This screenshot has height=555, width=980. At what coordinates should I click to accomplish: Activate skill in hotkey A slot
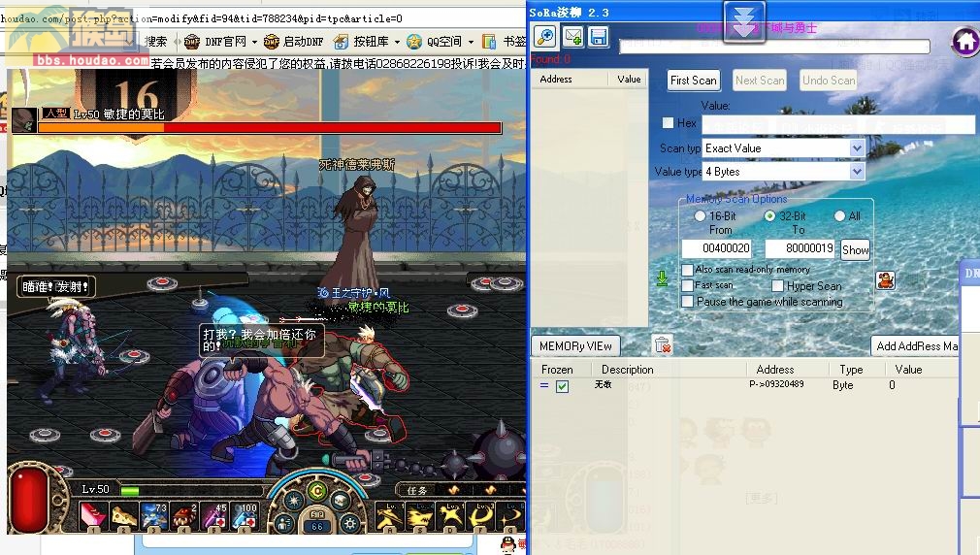[x=389, y=517]
